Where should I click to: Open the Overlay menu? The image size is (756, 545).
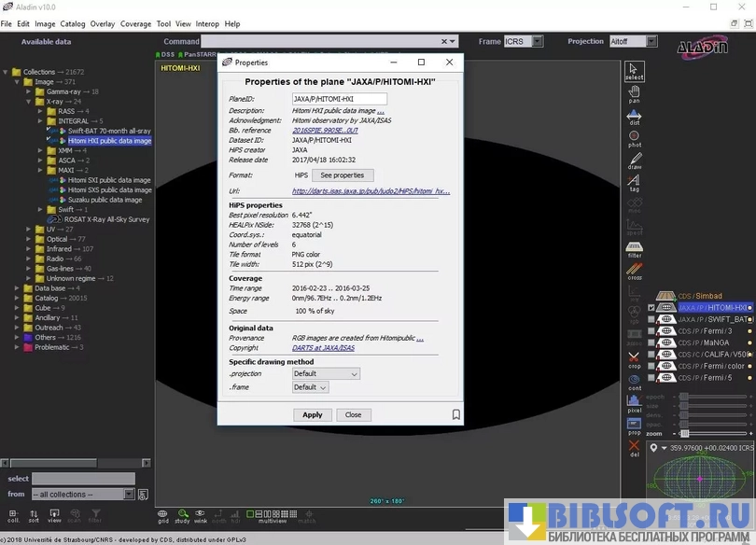[x=103, y=24]
